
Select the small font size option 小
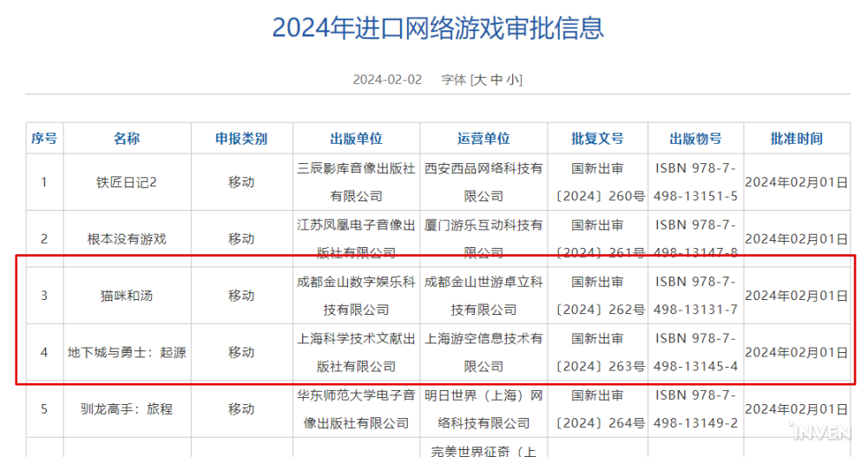point(513,80)
